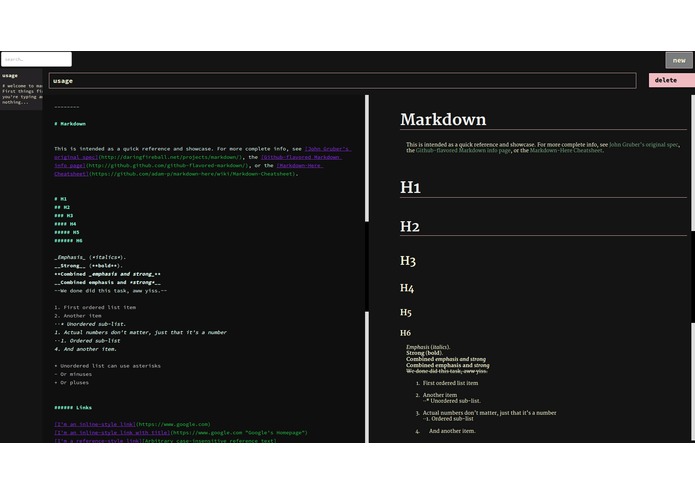Click the '## H2' line in editor
The height and width of the screenshot is (494, 695).
(62, 207)
